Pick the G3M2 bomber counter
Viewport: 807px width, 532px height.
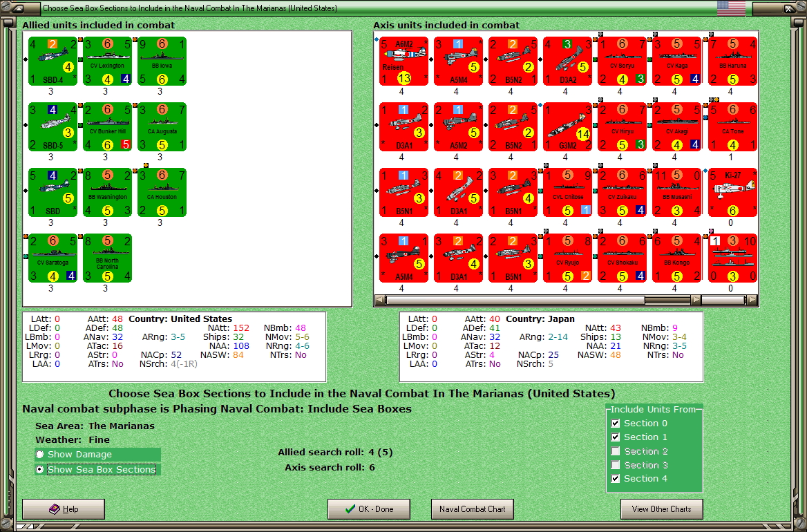(568, 127)
